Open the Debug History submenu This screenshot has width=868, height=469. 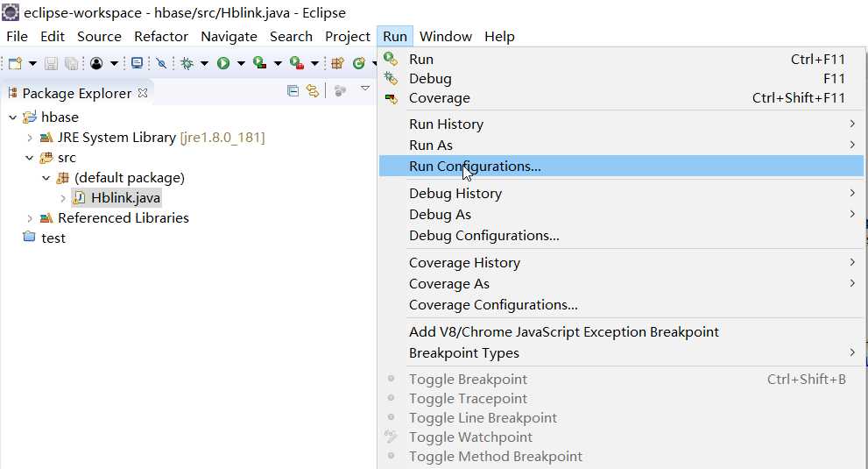point(621,194)
